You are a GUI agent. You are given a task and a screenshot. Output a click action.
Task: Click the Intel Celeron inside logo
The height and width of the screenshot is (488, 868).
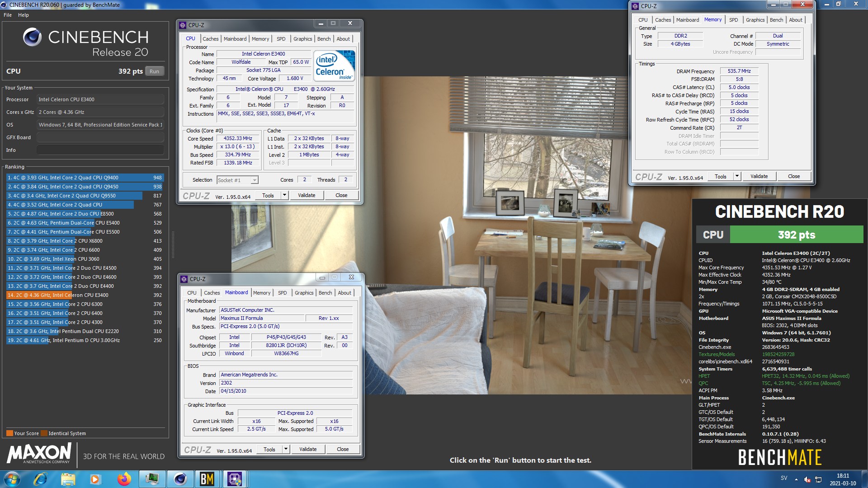pyautogui.click(x=334, y=66)
